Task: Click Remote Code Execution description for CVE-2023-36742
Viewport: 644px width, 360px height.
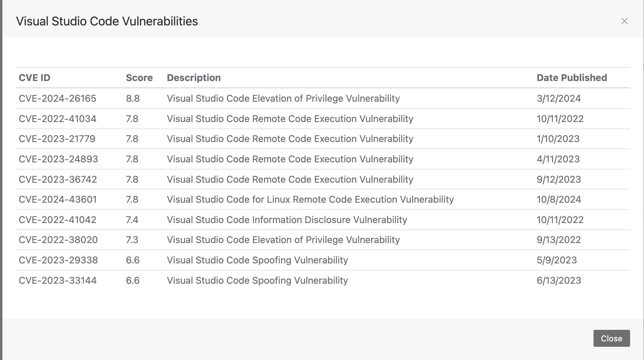Action: pyautogui.click(x=290, y=179)
